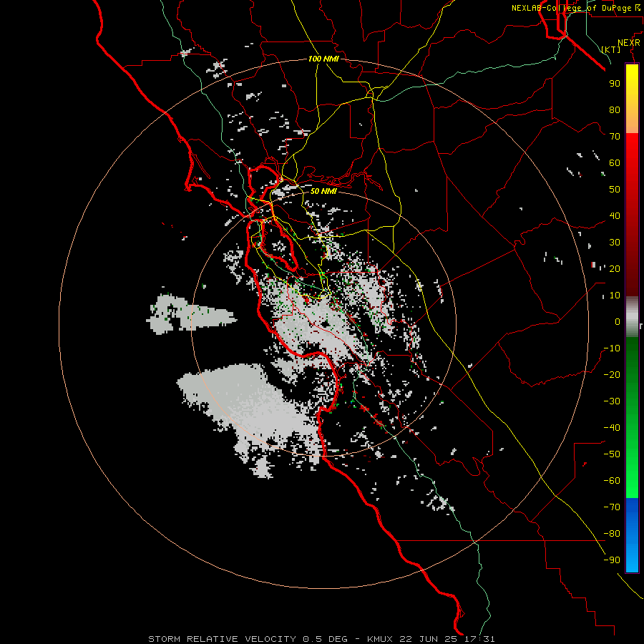644x644 pixels.
Task: Click the 0 value on color scale
Action: [x=618, y=322]
